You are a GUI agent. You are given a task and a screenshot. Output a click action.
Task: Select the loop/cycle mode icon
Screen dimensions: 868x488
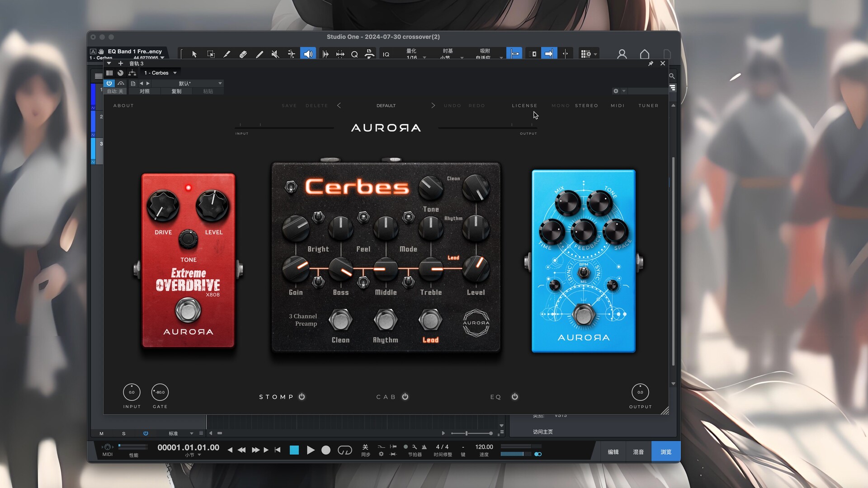344,450
